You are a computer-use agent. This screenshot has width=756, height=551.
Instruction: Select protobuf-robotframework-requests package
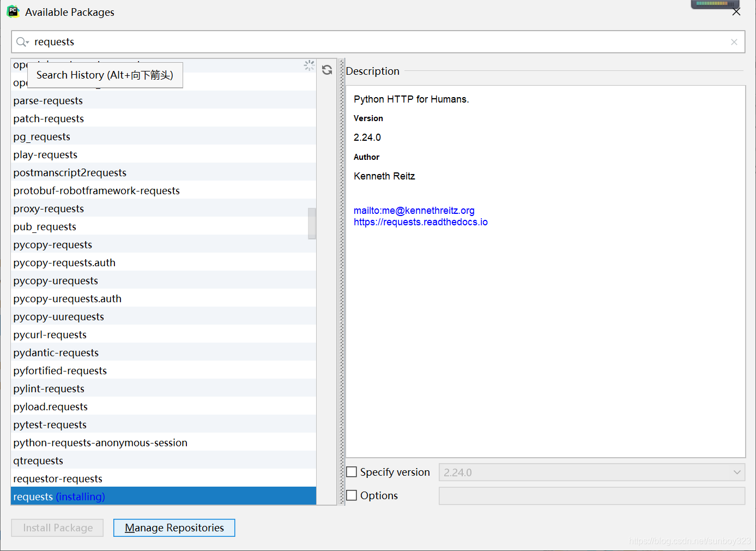click(x=164, y=190)
